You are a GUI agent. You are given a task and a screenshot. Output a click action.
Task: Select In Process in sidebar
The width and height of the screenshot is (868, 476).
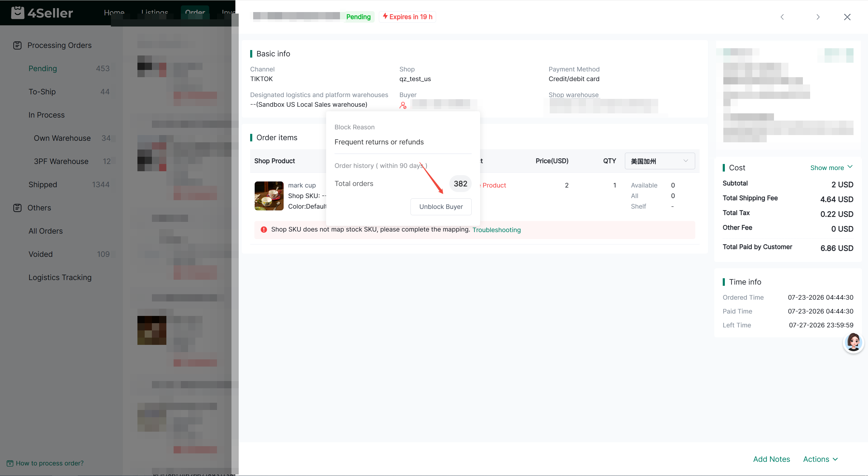pos(46,115)
